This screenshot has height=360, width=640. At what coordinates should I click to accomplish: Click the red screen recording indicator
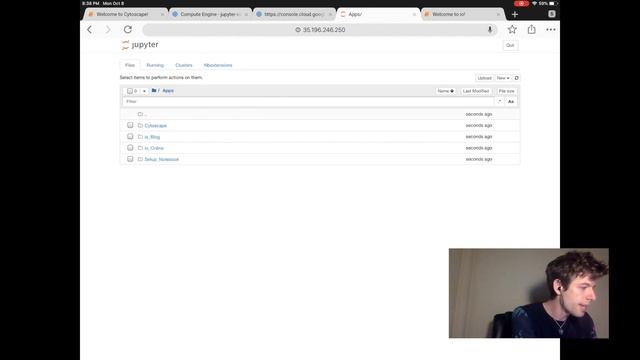[x=521, y=3]
